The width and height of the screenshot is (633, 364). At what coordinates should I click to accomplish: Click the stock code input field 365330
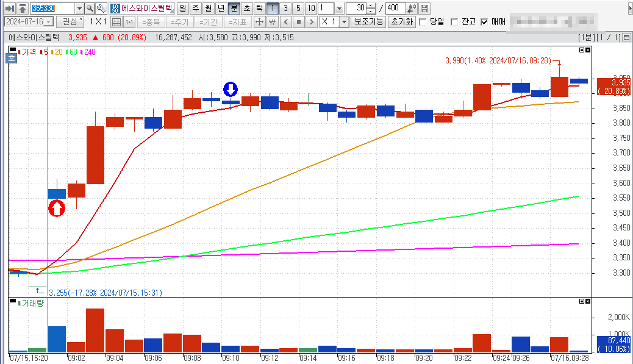(x=53, y=8)
